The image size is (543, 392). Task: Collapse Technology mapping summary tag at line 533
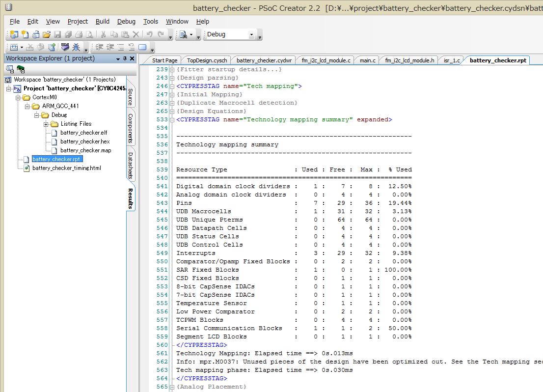click(172, 119)
